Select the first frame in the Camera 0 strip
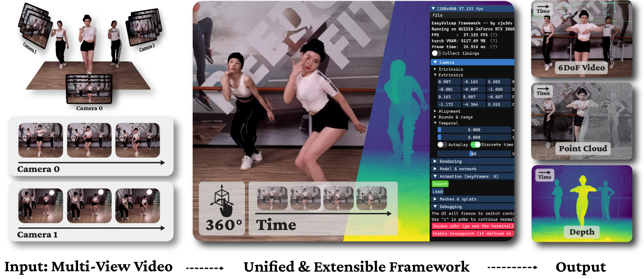This screenshot has height=279, width=644. click(41, 140)
